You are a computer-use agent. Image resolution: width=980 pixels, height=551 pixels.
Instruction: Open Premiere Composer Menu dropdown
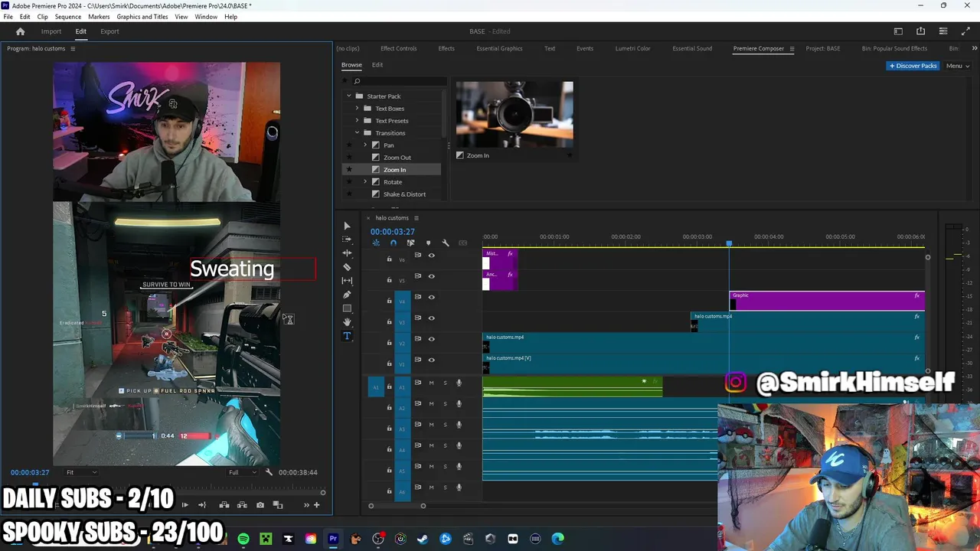click(x=958, y=66)
